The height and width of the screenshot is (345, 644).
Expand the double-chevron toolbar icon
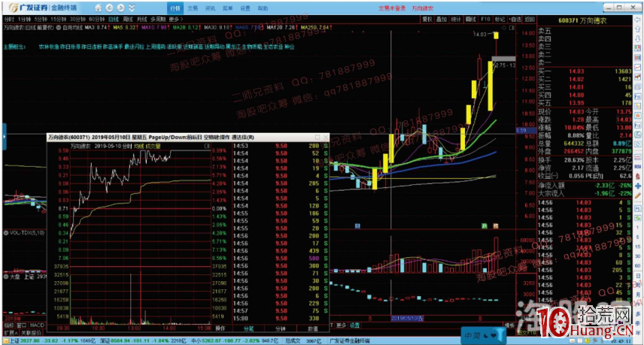coord(132,8)
